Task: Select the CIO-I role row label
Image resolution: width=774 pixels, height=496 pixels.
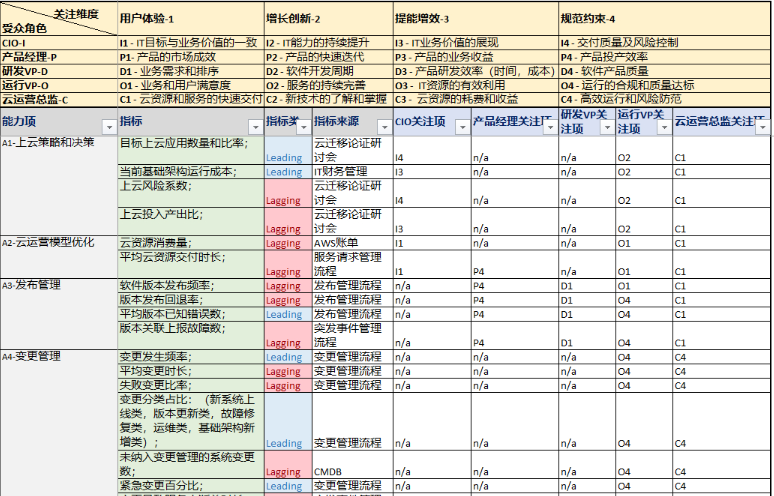Action: pyautogui.click(x=57, y=43)
